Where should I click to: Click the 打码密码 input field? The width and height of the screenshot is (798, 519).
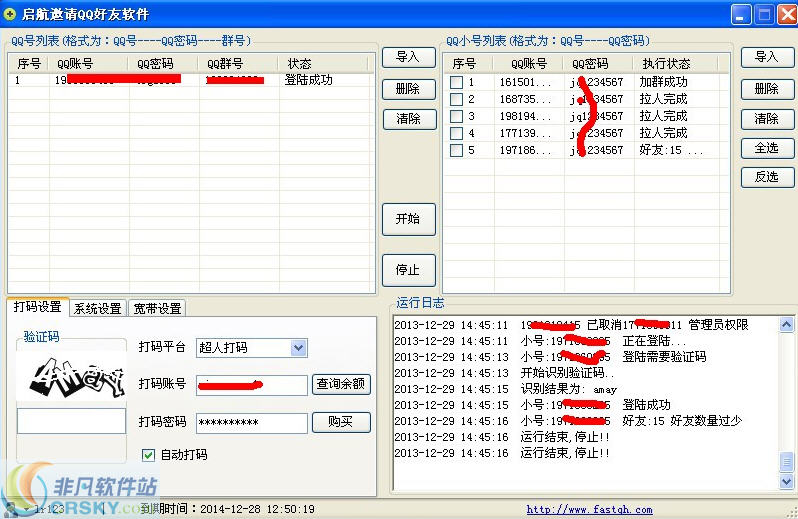point(252,423)
